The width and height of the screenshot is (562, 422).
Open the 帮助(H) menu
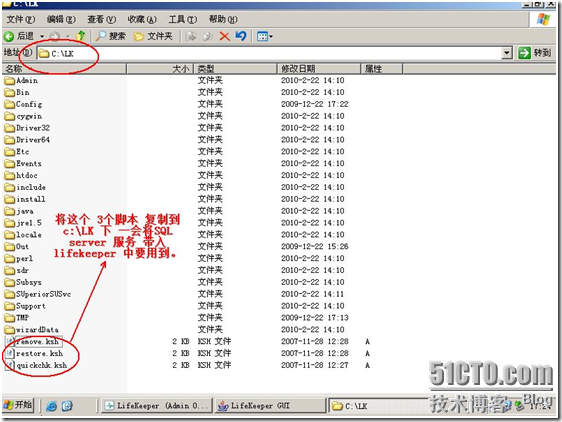pyautogui.click(x=223, y=19)
